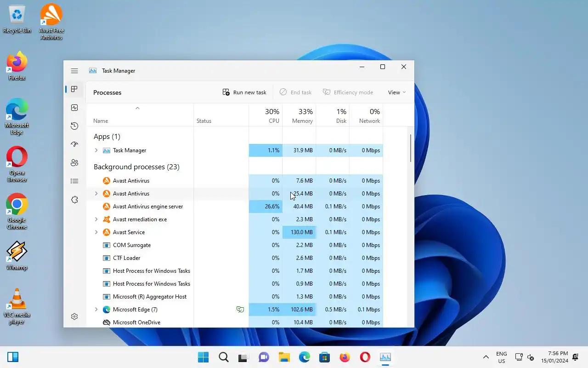The image size is (588, 368).
Task: Click Run new task button
Action: tap(244, 92)
